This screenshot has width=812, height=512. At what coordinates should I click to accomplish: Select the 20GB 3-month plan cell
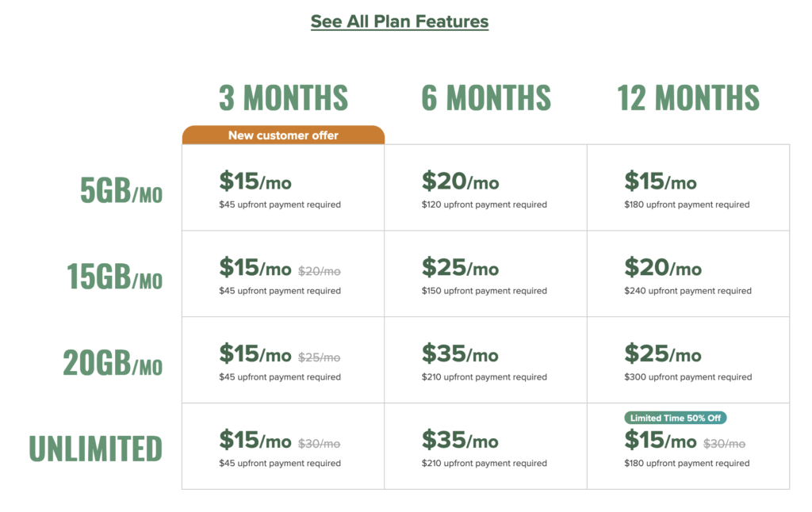(283, 360)
